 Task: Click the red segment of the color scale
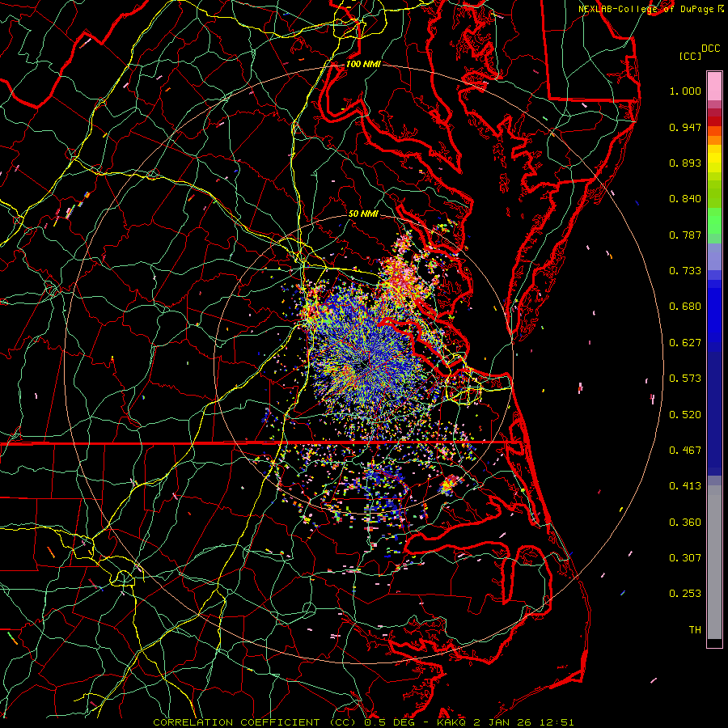coord(714,121)
